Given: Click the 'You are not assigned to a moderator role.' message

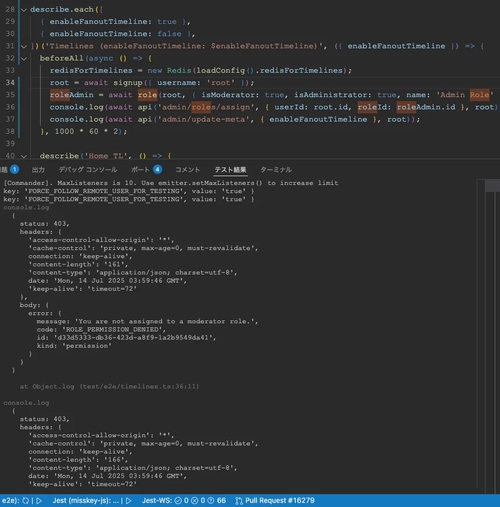Looking at the screenshot, I should coord(164,321).
